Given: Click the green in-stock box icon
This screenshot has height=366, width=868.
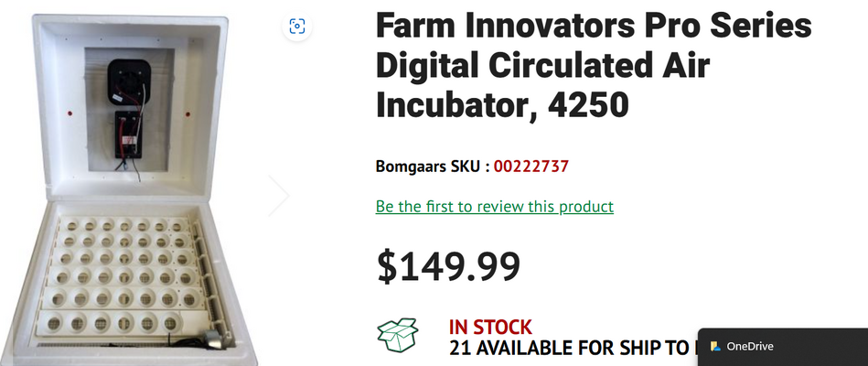Looking at the screenshot, I should (397, 335).
